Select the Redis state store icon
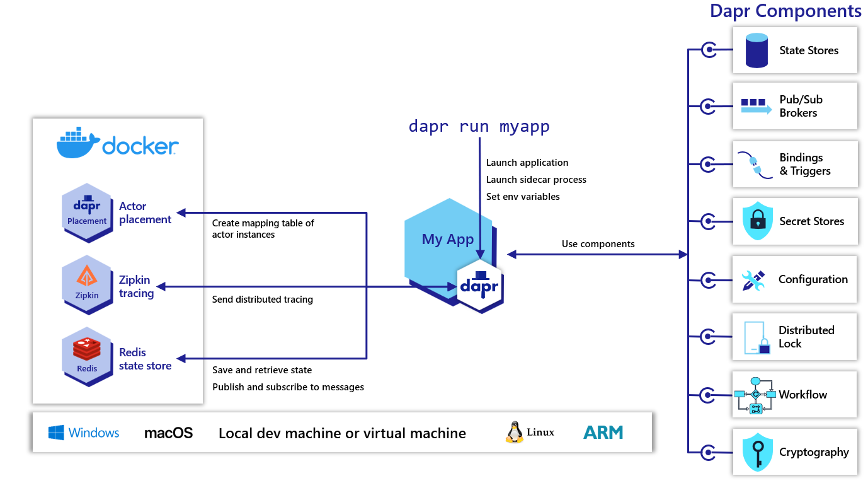The height and width of the screenshot is (483, 868). click(87, 357)
